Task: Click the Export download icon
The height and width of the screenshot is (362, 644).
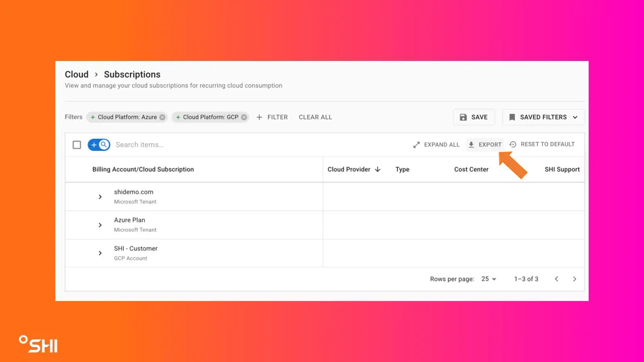Action: 471,145
